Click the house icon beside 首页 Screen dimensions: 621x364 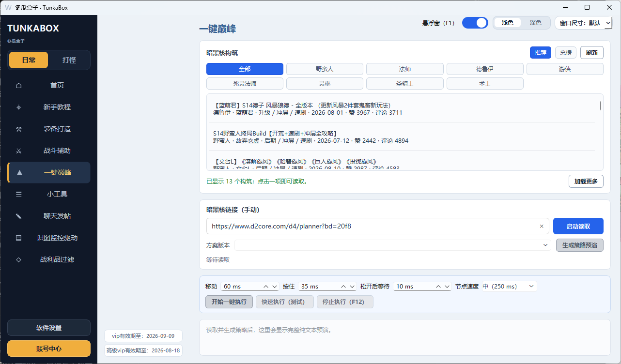(x=18, y=86)
